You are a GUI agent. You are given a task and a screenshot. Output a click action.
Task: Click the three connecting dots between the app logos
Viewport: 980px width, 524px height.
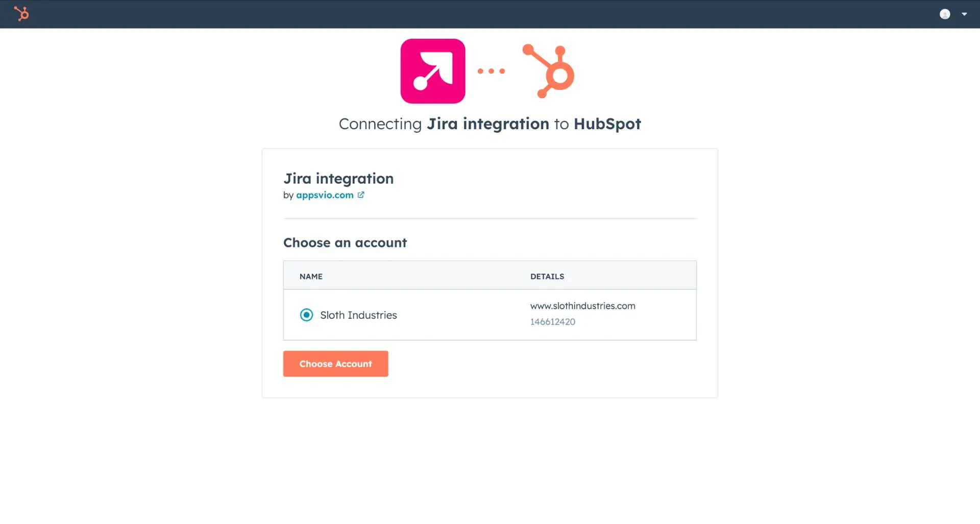pyautogui.click(x=491, y=70)
